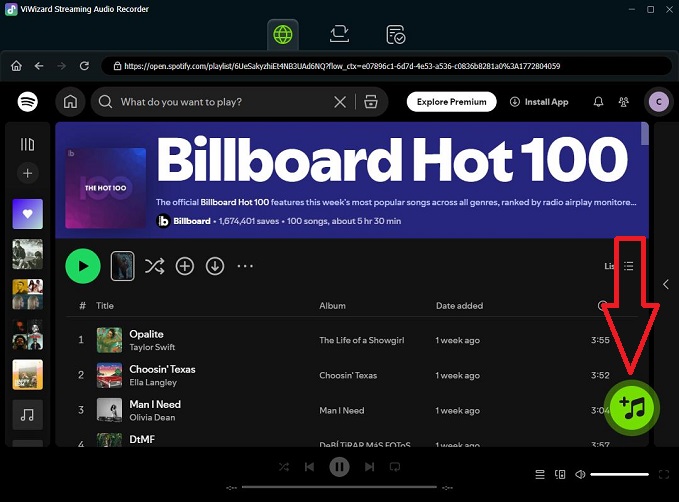This screenshot has width=679, height=502.
Task: Open the queue icon in the player bar
Action: click(x=540, y=475)
